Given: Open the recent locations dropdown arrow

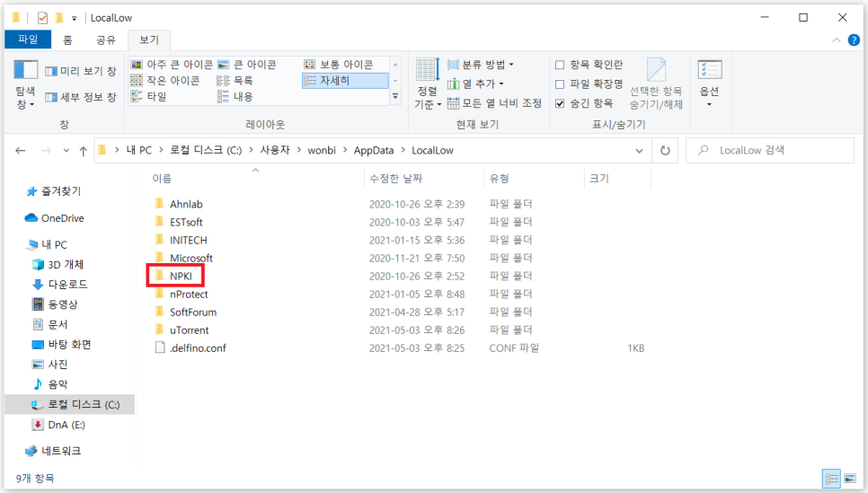Looking at the screenshot, I should tap(66, 151).
